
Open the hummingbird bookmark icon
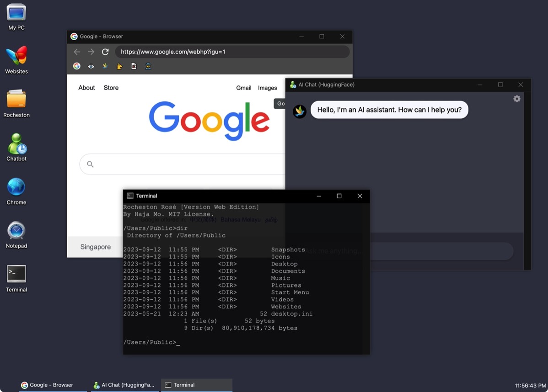pos(105,66)
